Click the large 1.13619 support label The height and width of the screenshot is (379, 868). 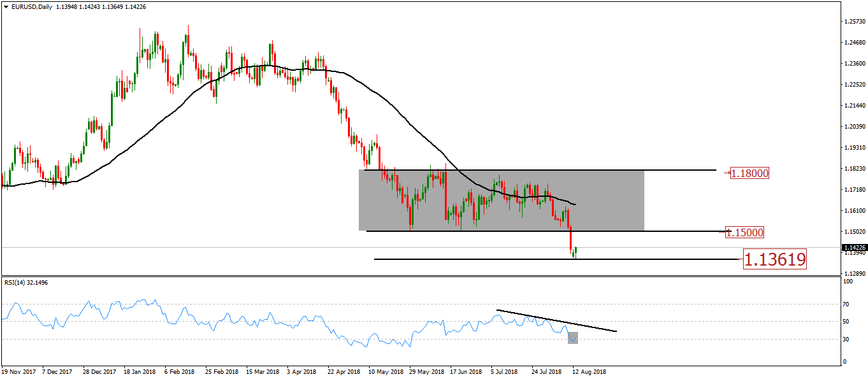tap(775, 259)
